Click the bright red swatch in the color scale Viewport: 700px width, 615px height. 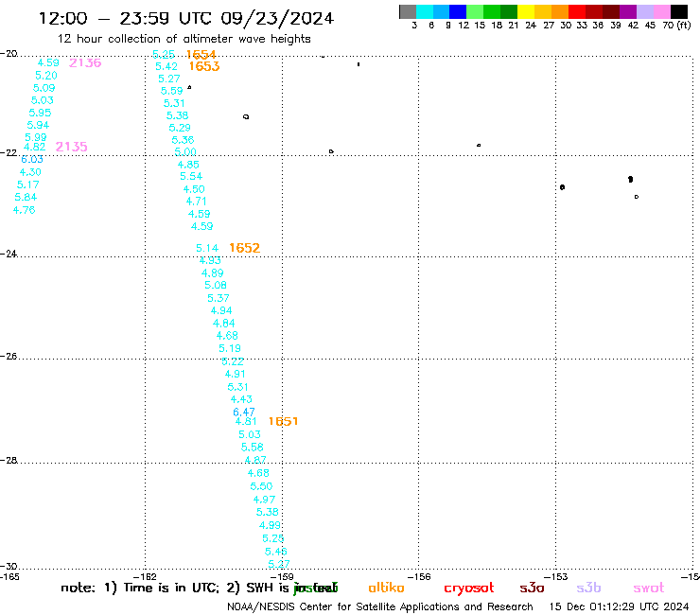point(577,11)
